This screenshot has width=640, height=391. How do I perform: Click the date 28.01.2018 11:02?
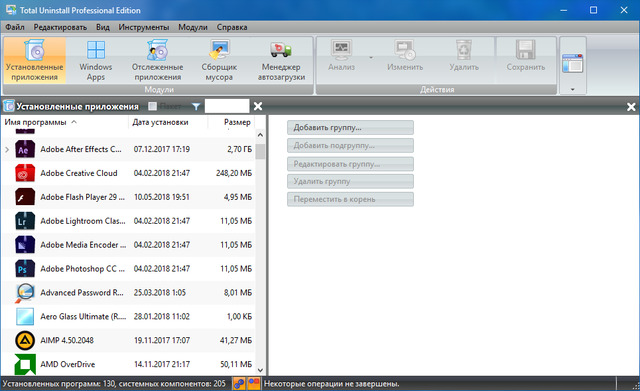pyautogui.click(x=162, y=316)
